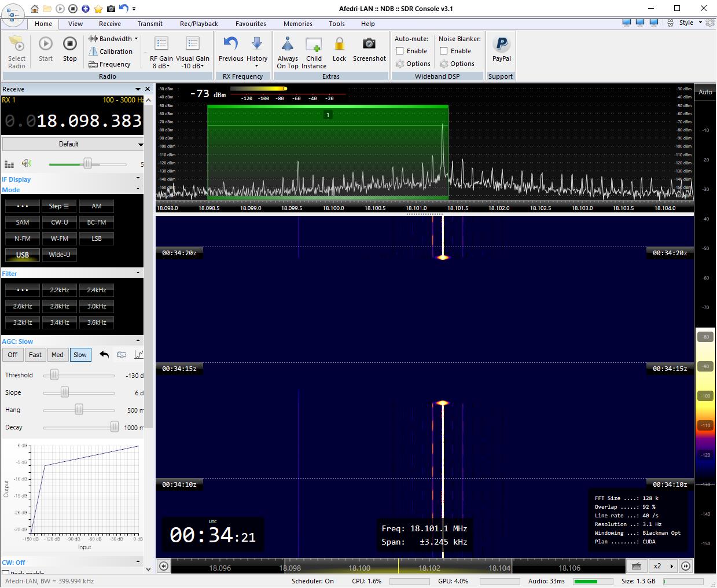Screen dimensions: 717x588
Task: Click the Screenshot camera icon
Action: point(369,44)
